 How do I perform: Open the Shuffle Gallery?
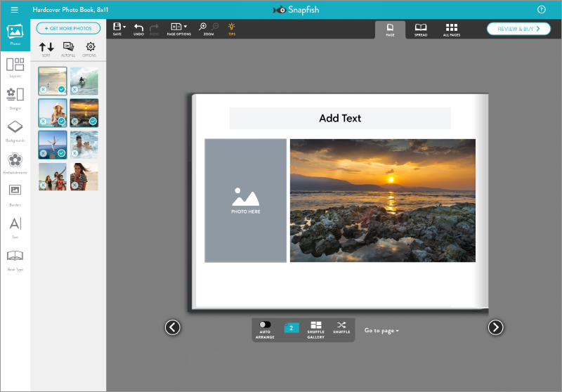(x=315, y=328)
